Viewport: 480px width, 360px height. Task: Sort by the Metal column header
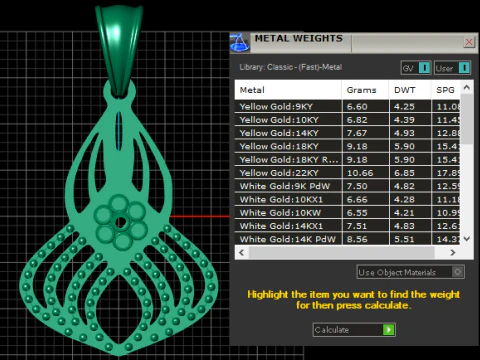[x=288, y=90]
